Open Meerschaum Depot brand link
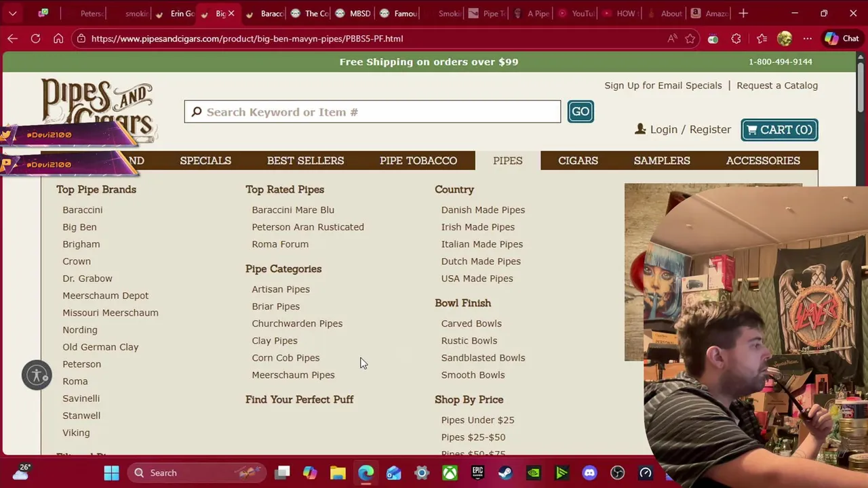The image size is (868, 488). (x=105, y=296)
